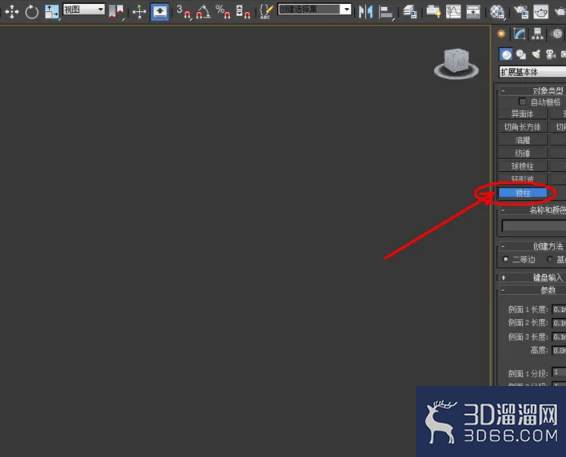Image resolution: width=566 pixels, height=457 pixels.
Task: Select the Lights category icon
Action: pyautogui.click(x=536, y=55)
